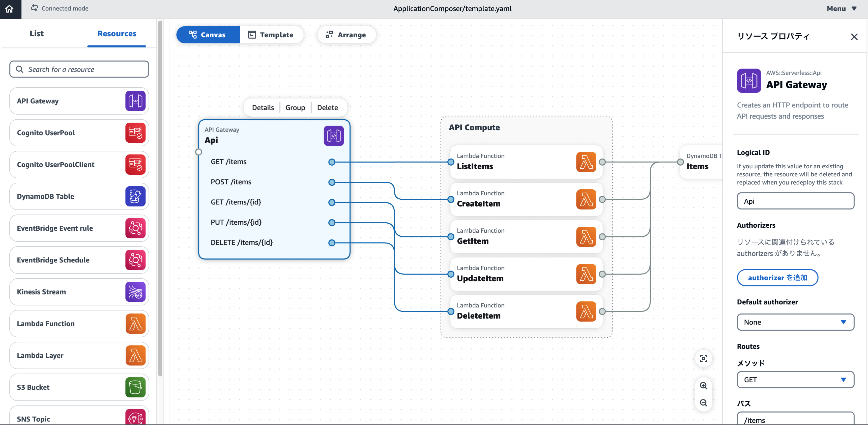This screenshot has width=868, height=425.
Task: Click the DELETE /items/{id} route port
Action: [332, 243]
